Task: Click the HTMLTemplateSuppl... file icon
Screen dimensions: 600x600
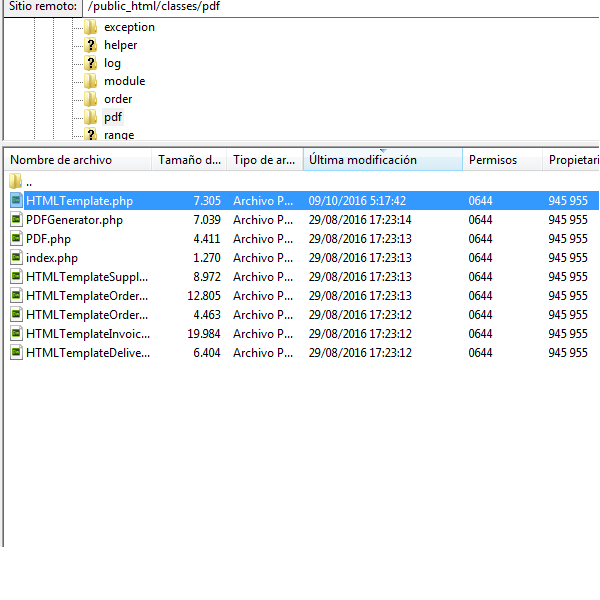Action: [x=16, y=276]
